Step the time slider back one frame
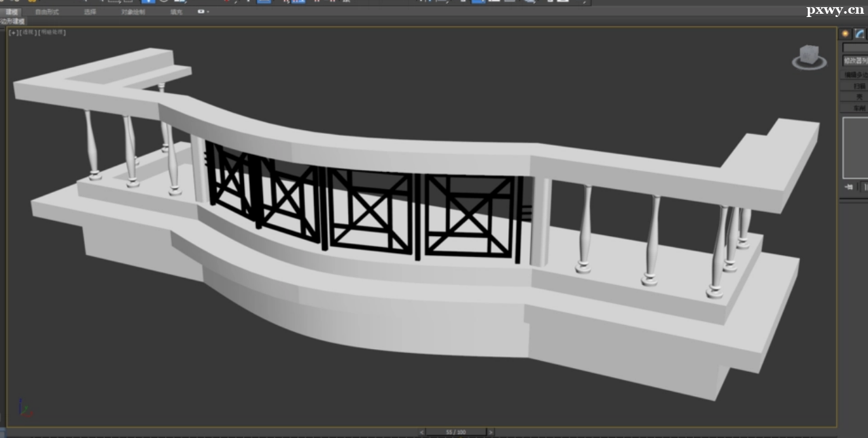The height and width of the screenshot is (438, 868). coord(422,432)
